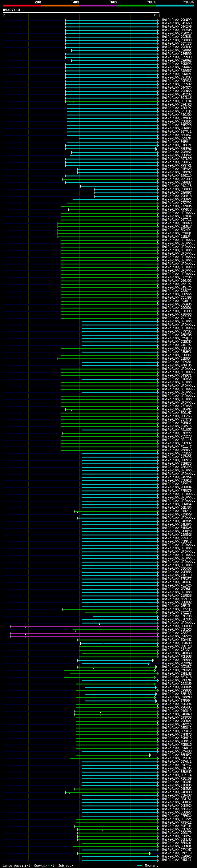The height and width of the screenshot is (868, 197).
Task: Open hit UniRef100_Q41668
Action: [177, 23]
